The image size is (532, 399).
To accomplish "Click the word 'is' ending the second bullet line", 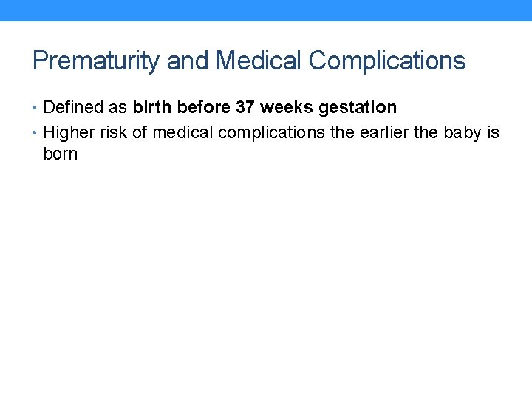I will point(493,133).
